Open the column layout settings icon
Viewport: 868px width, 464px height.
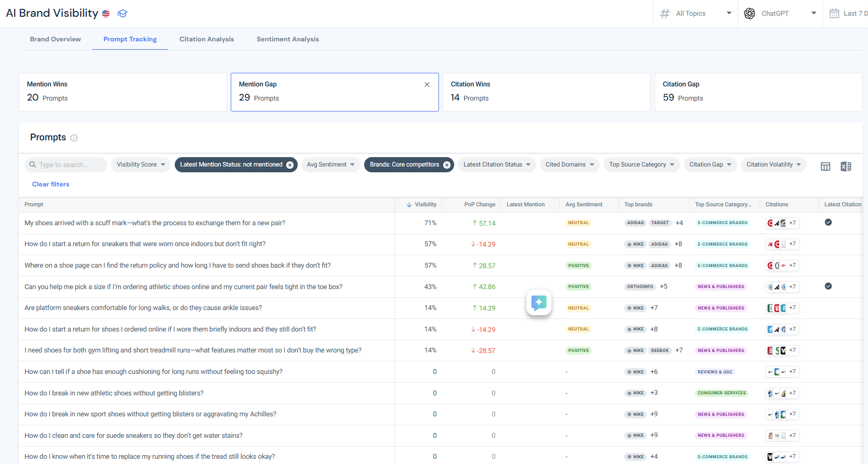tap(826, 167)
